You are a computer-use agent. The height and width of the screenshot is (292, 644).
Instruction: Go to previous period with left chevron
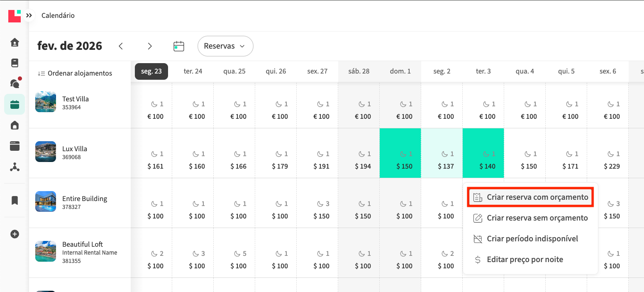pyautogui.click(x=121, y=46)
